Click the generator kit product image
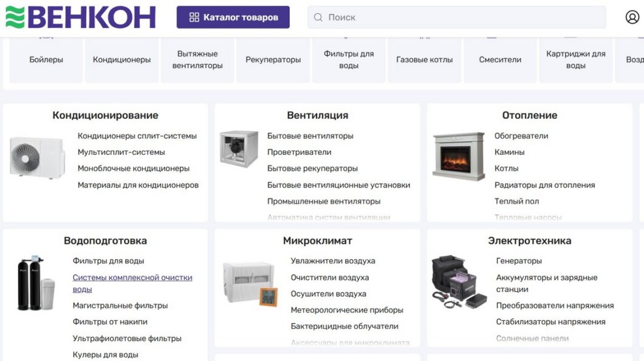Screen dimensions: 644x361 click(459, 282)
